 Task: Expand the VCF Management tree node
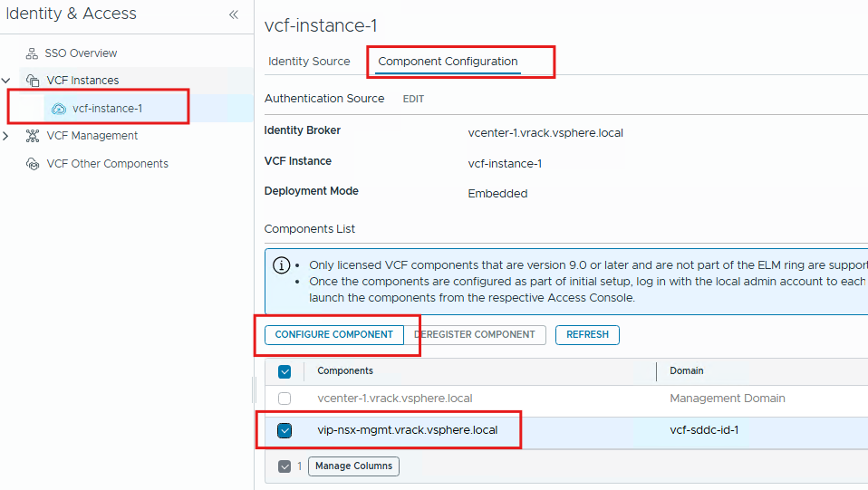click(7, 136)
